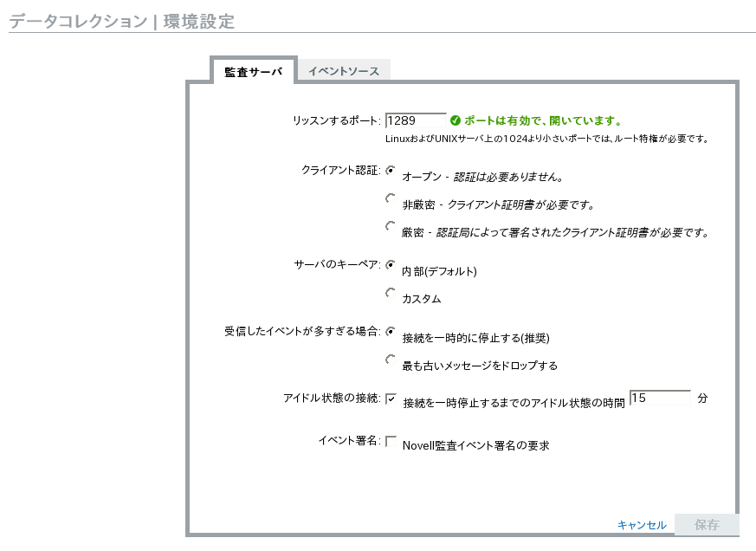Select 厳密 client authentication option
This screenshot has width=756, height=551.
tap(391, 226)
